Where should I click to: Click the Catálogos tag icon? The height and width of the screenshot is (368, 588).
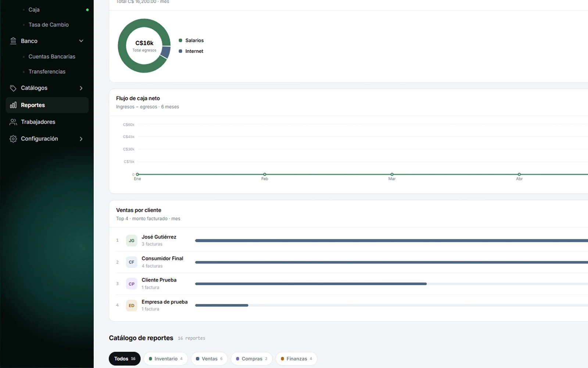[x=13, y=88]
